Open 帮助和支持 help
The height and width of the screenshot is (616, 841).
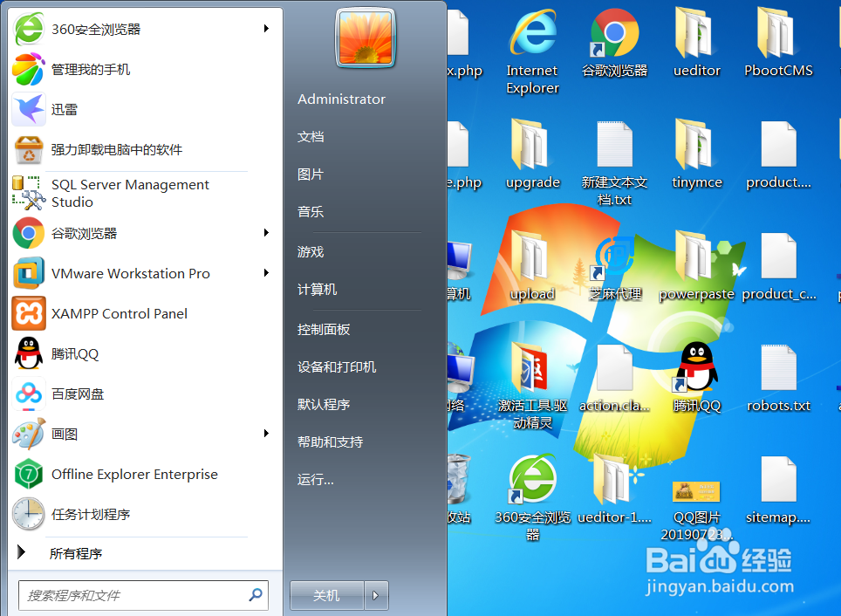(x=330, y=441)
